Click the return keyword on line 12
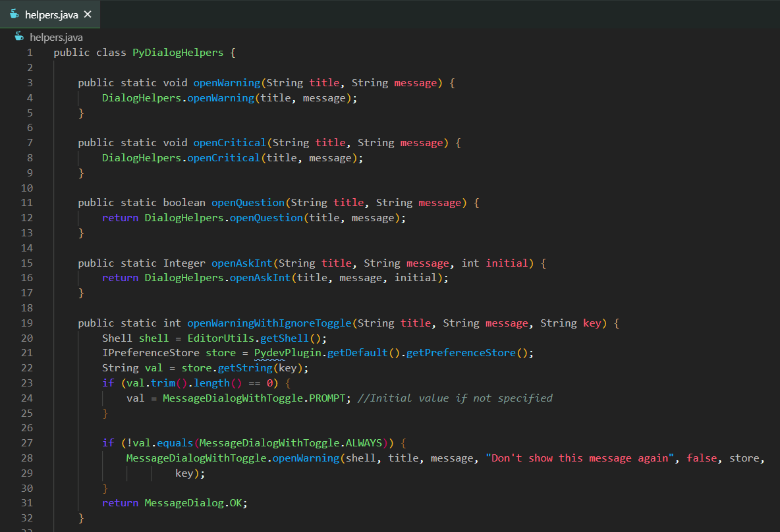 point(121,218)
